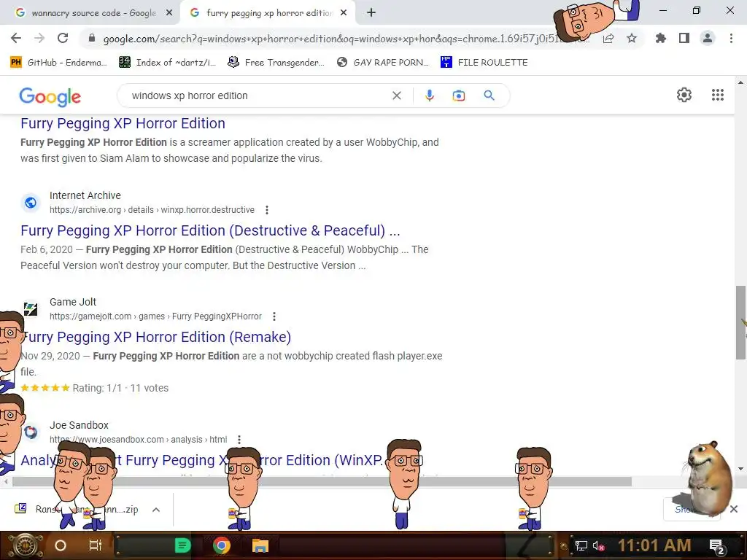Open Furry Pegging XP Horror Edition result
747x560 pixels.
(123, 123)
